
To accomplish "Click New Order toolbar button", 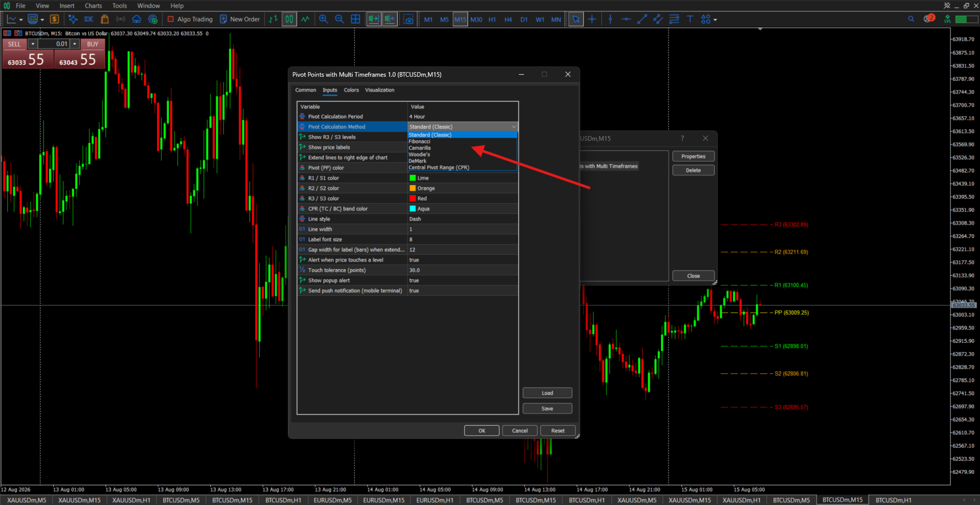I will coord(240,19).
